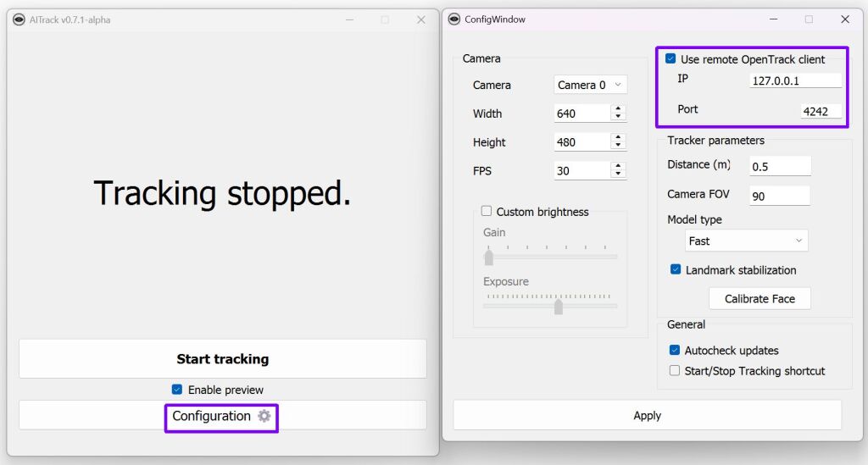The width and height of the screenshot is (868, 465).
Task: Click the Configuration gear icon
Action: coord(264,416)
